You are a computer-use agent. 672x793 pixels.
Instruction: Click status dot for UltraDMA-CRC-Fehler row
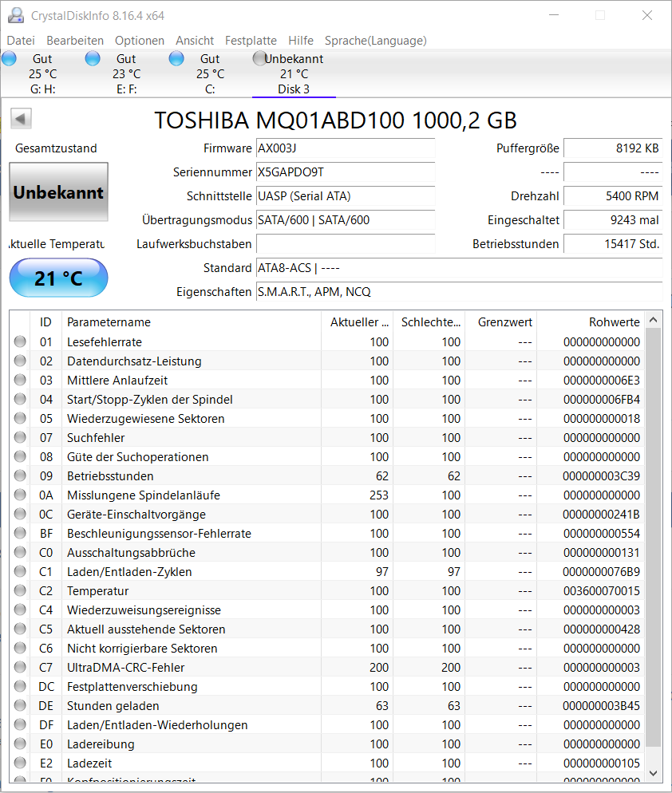coord(20,667)
